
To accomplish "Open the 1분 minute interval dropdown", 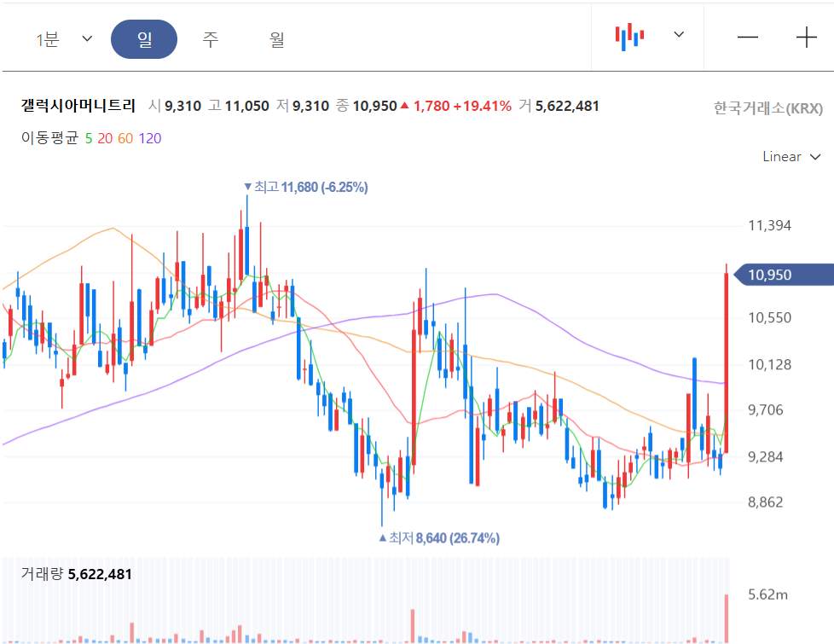I will tap(64, 39).
